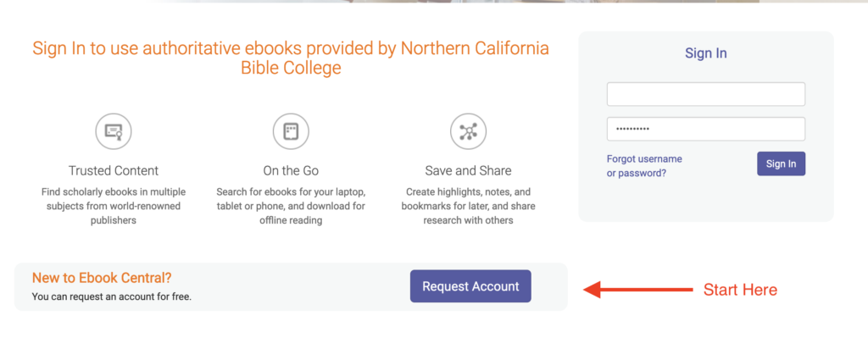Click the Request Account button

(470, 286)
